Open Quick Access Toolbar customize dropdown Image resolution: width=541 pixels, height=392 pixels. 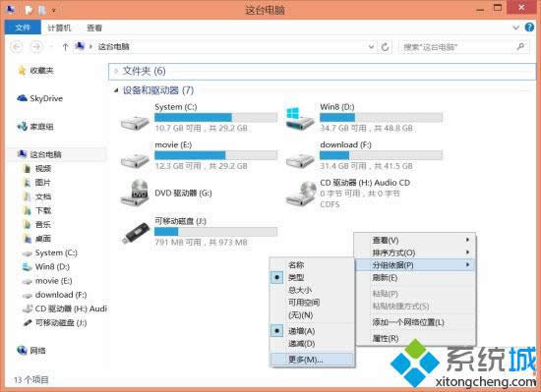[x=54, y=11]
